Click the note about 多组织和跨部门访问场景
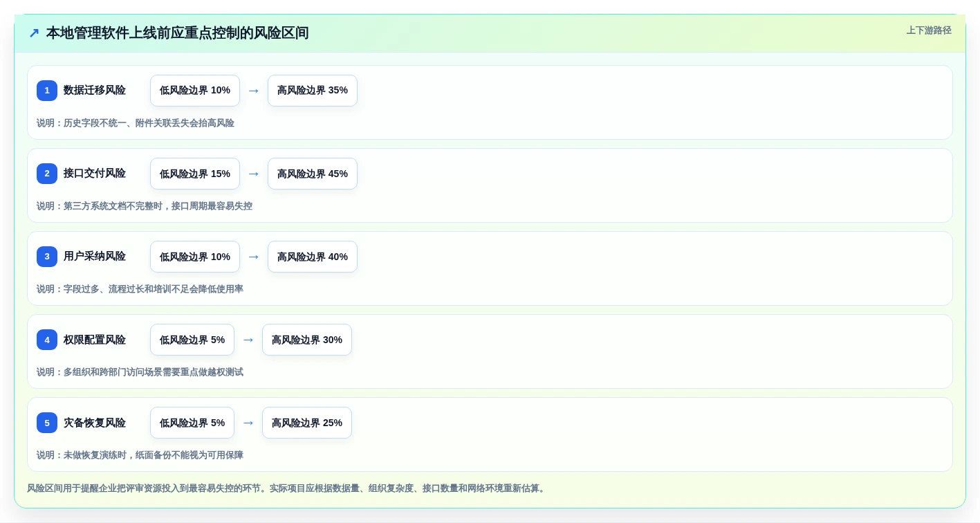 140,372
